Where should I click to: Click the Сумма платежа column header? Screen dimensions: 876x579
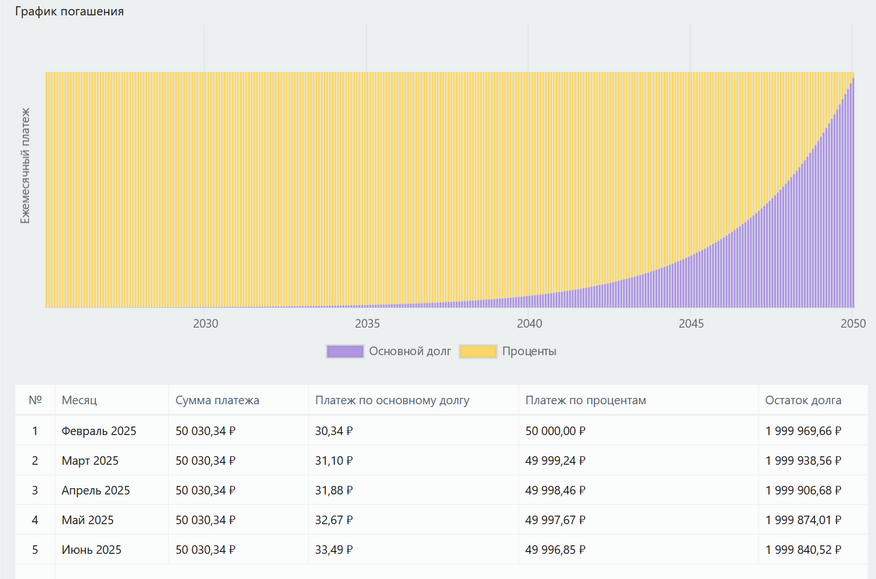click(217, 400)
